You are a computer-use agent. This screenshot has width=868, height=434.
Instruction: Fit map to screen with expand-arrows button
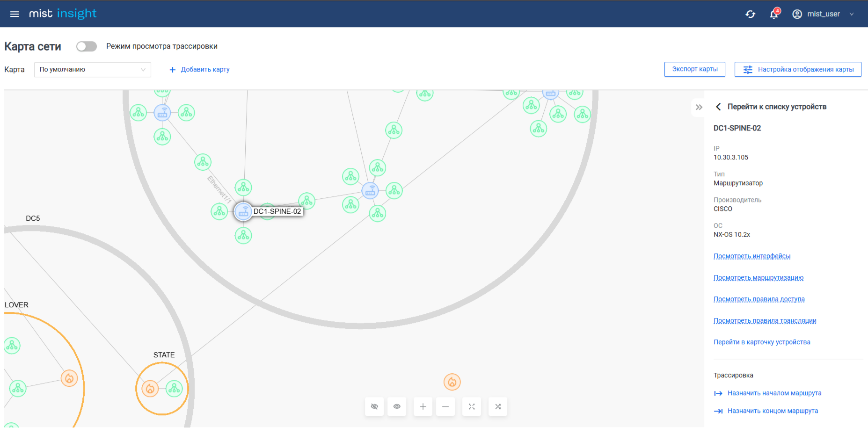point(472,406)
